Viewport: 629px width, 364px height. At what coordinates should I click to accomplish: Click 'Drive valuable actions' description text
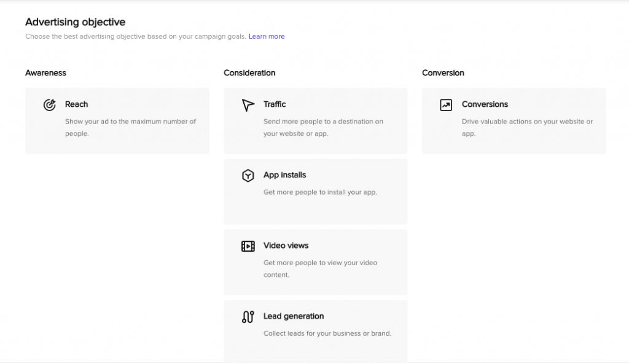point(527,128)
